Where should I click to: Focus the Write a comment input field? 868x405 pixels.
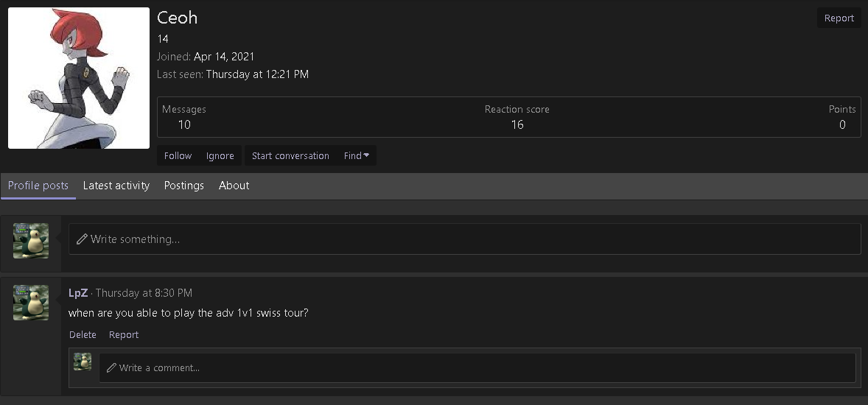point(477,368)
